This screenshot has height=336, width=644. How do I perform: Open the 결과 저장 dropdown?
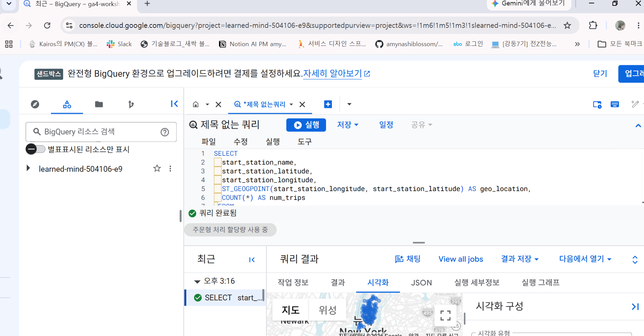pyautogui.click(x=520, y=259)
